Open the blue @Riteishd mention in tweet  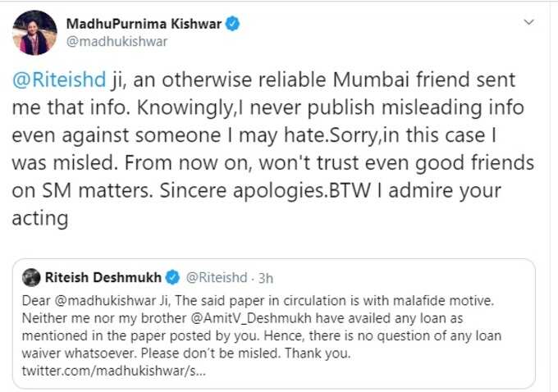coord(59,80)
